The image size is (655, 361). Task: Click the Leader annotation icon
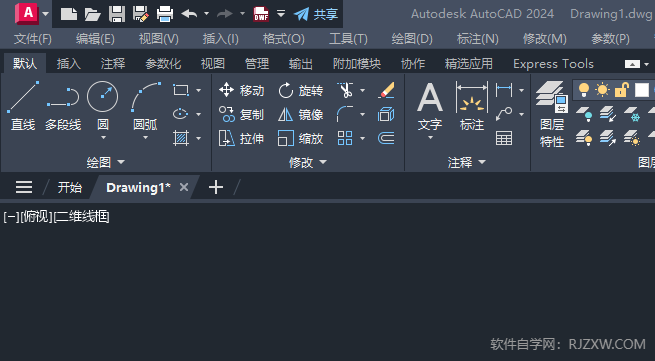pos(504,114)
